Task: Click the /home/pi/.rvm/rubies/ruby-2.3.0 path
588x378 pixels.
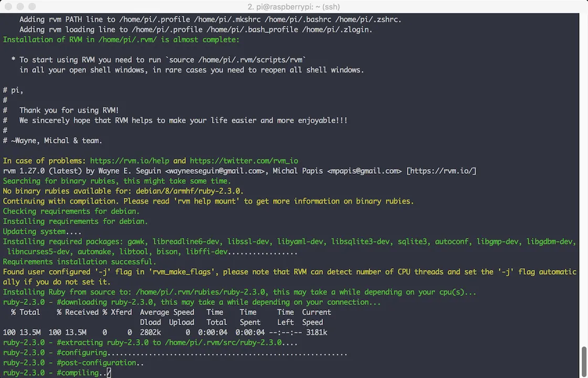Action: [x=200, y=292]
